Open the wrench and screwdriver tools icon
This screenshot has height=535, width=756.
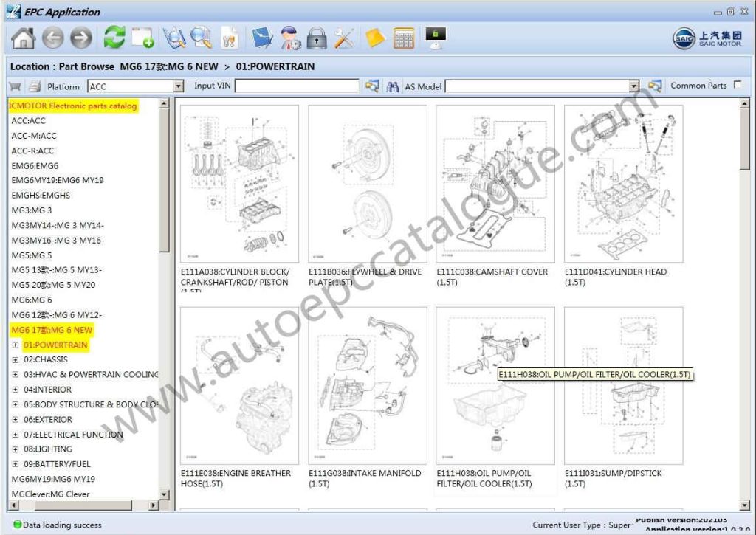[344, 38]
